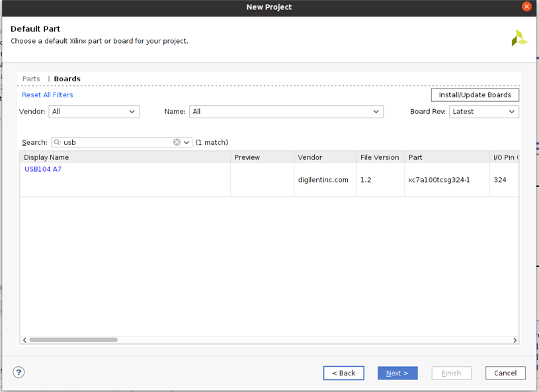539x392 pixels.
Task: Open the Board Rev dropdown
Action: tap(483, 112)
